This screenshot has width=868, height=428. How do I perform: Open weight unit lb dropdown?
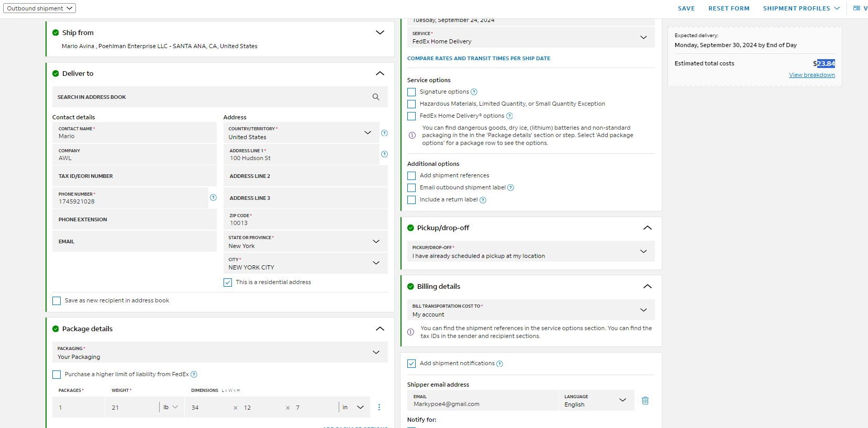tap(171, 407)
